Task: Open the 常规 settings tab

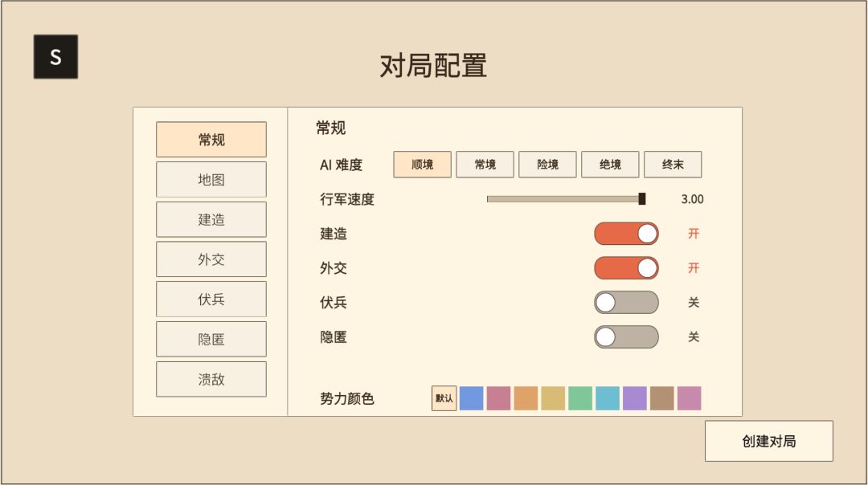Action: [211, 140]
